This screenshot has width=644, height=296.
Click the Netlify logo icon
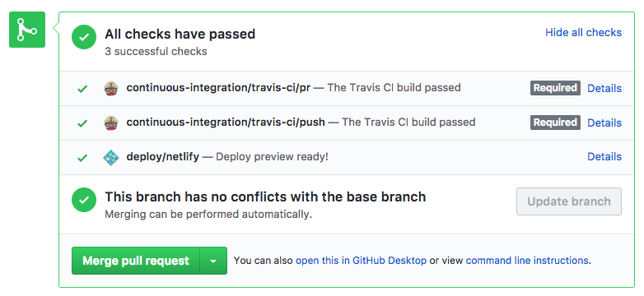111,157
